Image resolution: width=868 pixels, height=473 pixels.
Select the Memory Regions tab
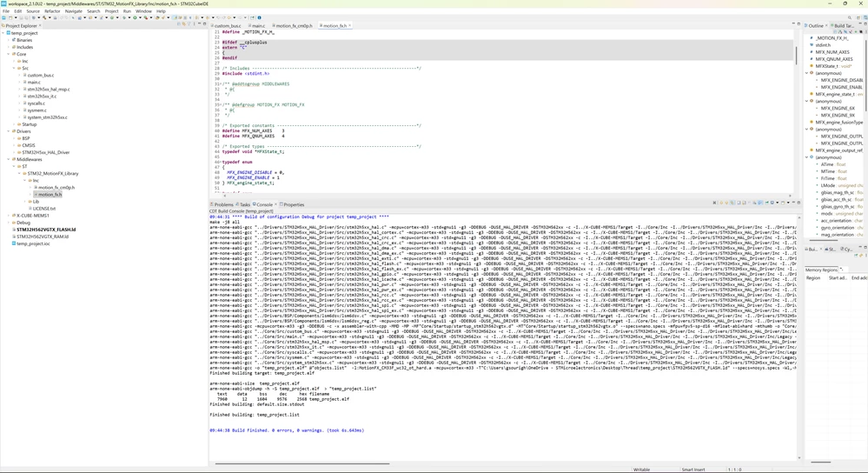coord(821,270)
